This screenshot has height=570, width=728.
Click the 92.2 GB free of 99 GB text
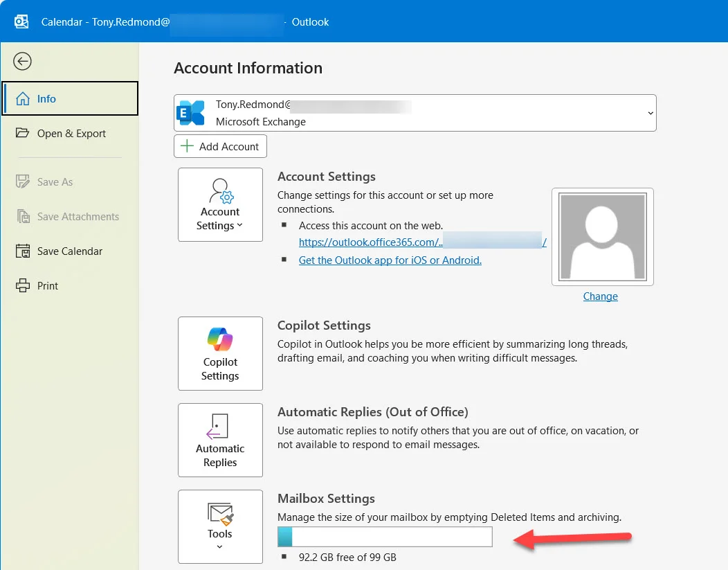tap(347, 557)
